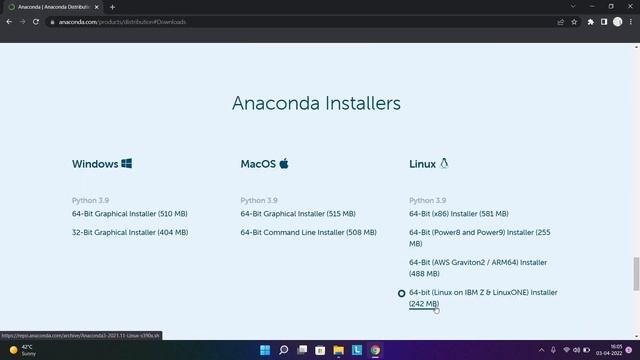Open the blue L app on taskbar

point(357,350)
